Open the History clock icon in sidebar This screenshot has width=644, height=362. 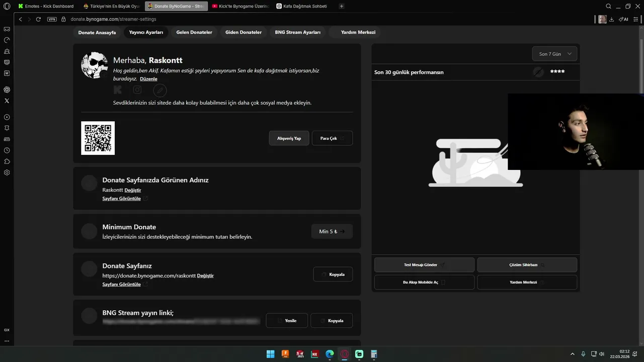[7, 150]
